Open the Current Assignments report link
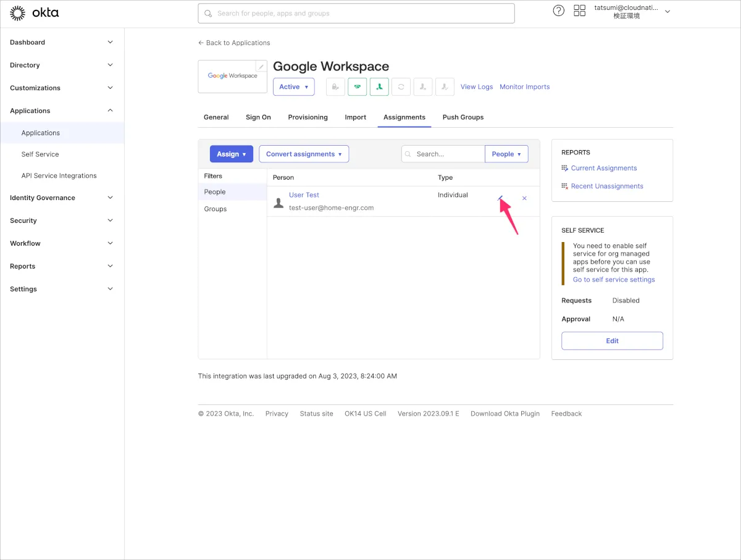The image size is (741, 560). [x=603, y=168]
